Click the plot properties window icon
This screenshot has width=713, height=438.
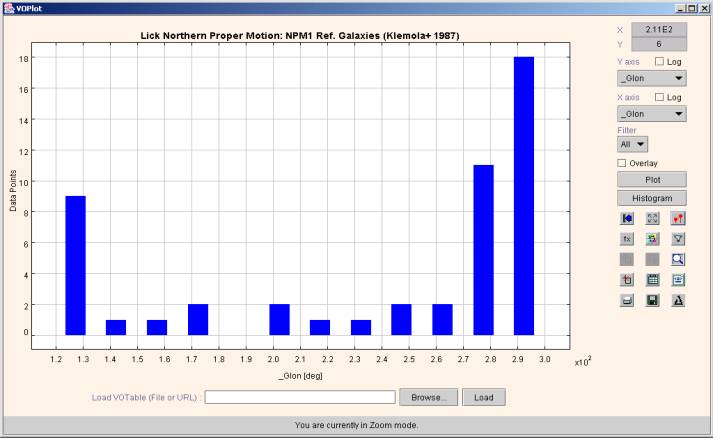[678, 280]
